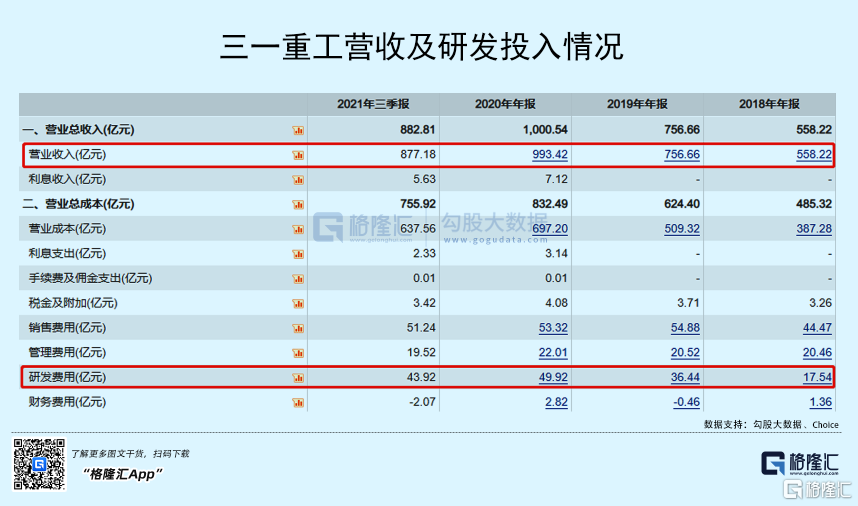
Task: Click chart icon beside 营业收入(亿元)
Action: 298,155
